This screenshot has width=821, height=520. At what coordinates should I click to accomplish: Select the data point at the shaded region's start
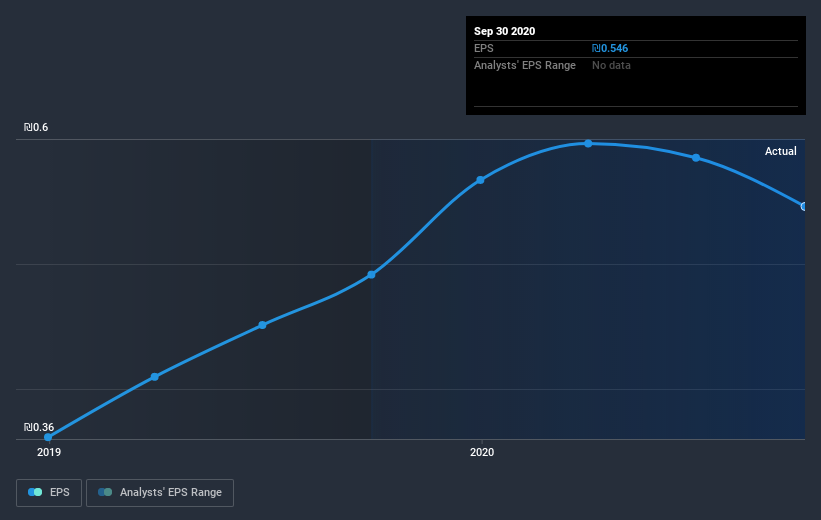(371, 274)
